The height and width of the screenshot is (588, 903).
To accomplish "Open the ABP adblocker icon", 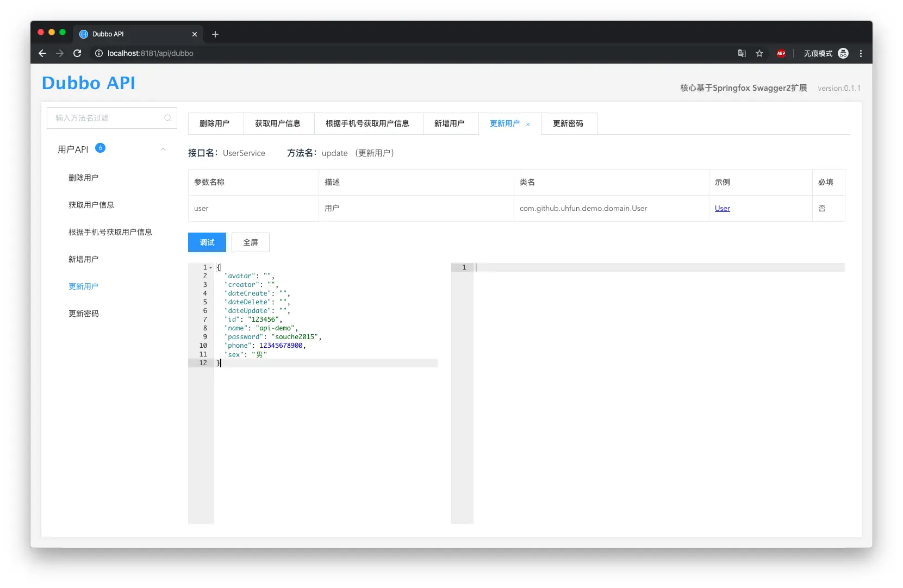I will coord(781,53).
